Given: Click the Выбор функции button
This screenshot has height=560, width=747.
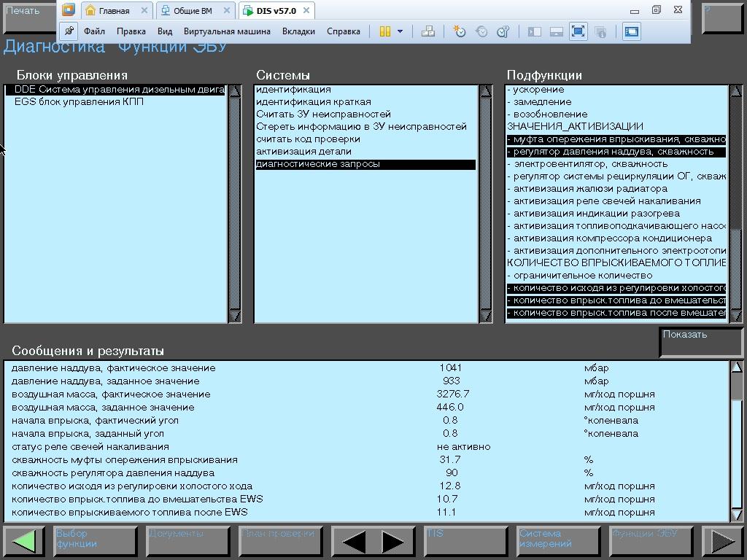Looking at the screenshot, I should (96, 541).
